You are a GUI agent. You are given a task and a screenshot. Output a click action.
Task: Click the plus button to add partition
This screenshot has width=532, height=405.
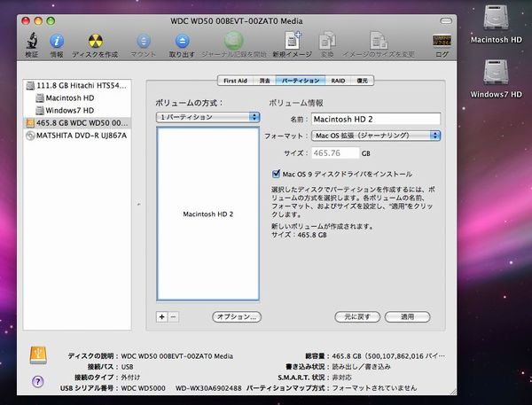click(x=162, y=316)
